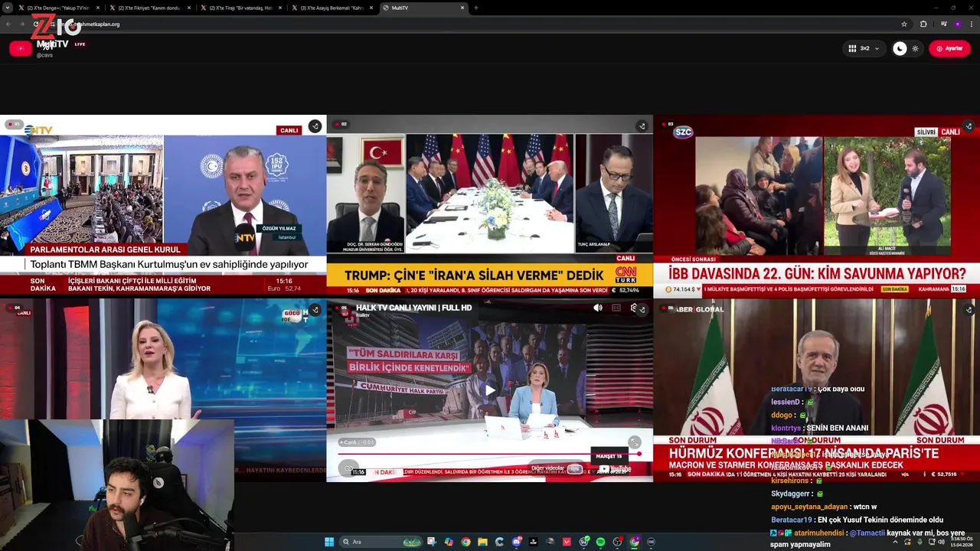
Task: Close the MultiTV tab
Action: pos(462,8)
